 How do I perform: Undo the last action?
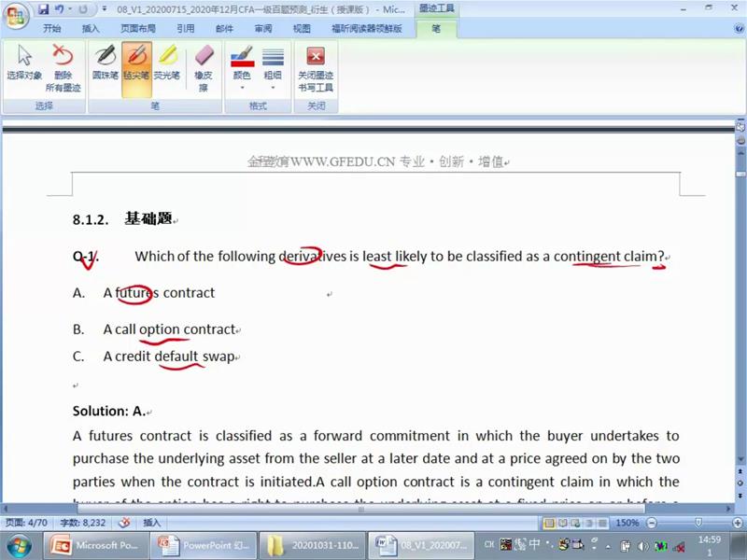(x=60, y=8)
